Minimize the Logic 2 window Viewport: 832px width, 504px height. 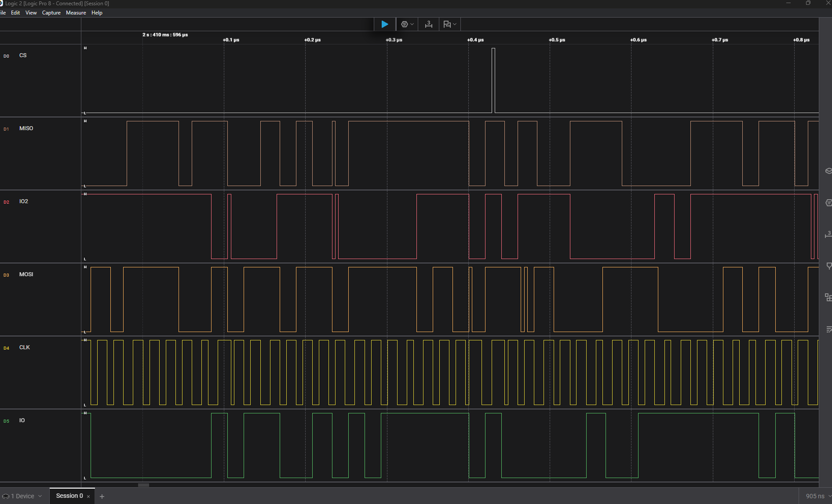point(788,3)
